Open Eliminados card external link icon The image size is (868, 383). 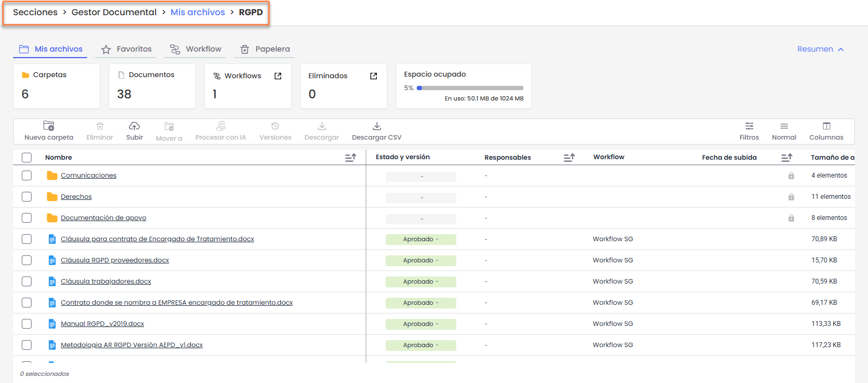(x=374, y=76)
